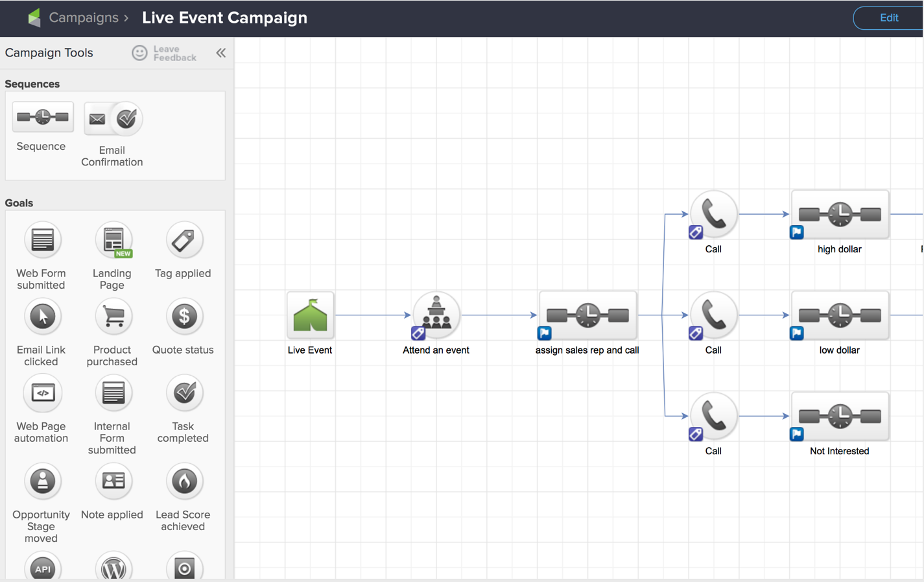Pick the Internal Form submitted goal

pos(113,393)
